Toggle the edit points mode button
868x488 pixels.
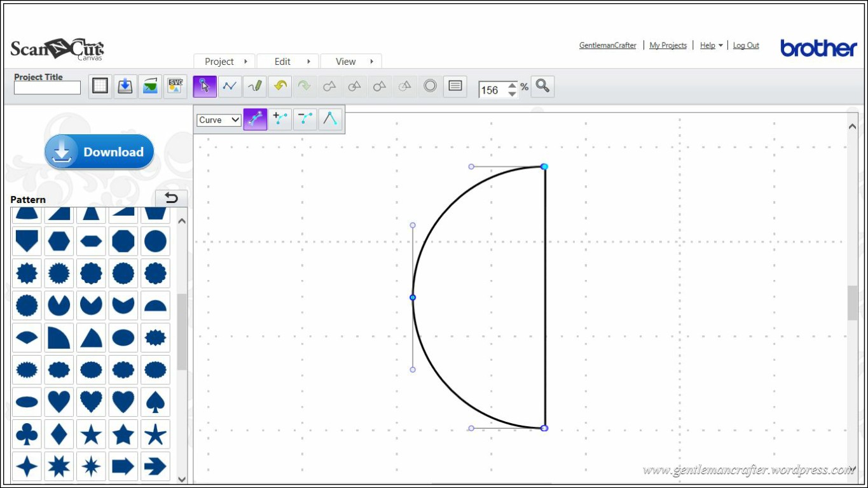point(255,119)
